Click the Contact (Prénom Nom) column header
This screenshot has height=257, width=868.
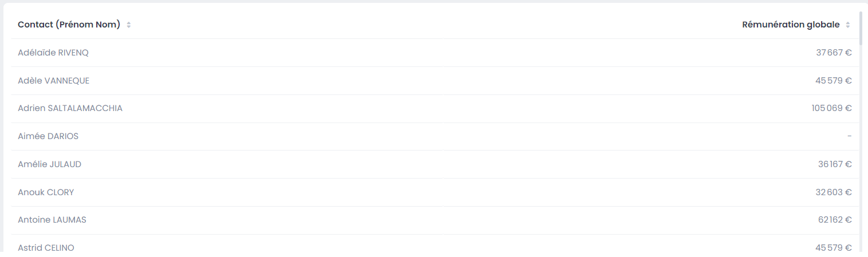pyautogui.click(x=69, y=25)
